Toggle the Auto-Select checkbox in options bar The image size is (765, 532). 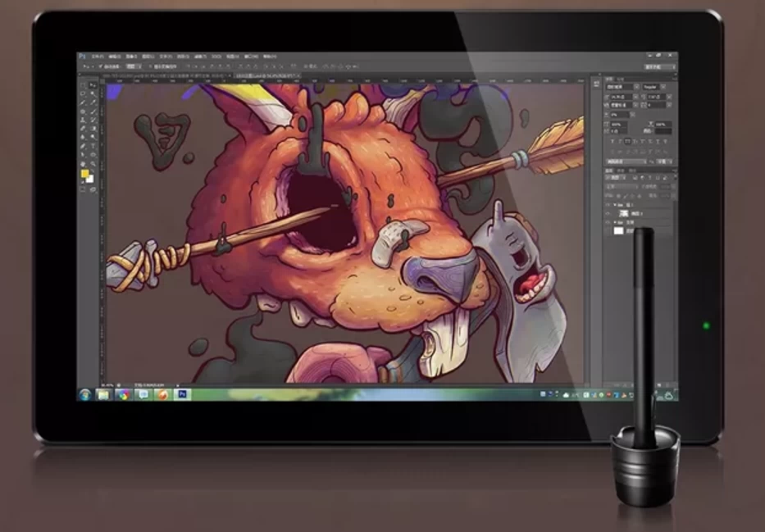pos(101,66)
